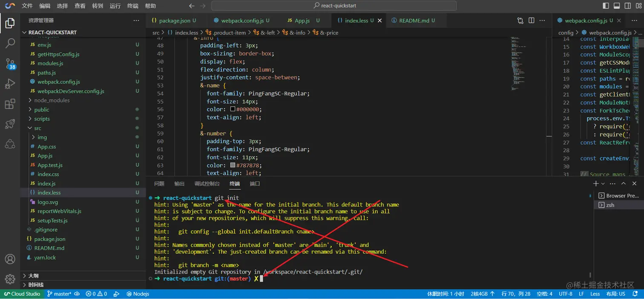Image resolution: width=644 pixels, height=299 pixels.
Task: Go back with the left arrow in title bar
Action: tap(192, 6)
